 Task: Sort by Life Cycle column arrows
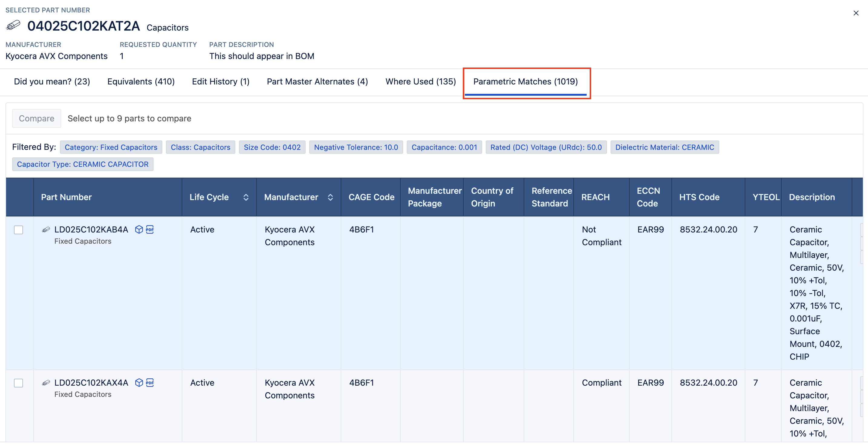[246, 197]
